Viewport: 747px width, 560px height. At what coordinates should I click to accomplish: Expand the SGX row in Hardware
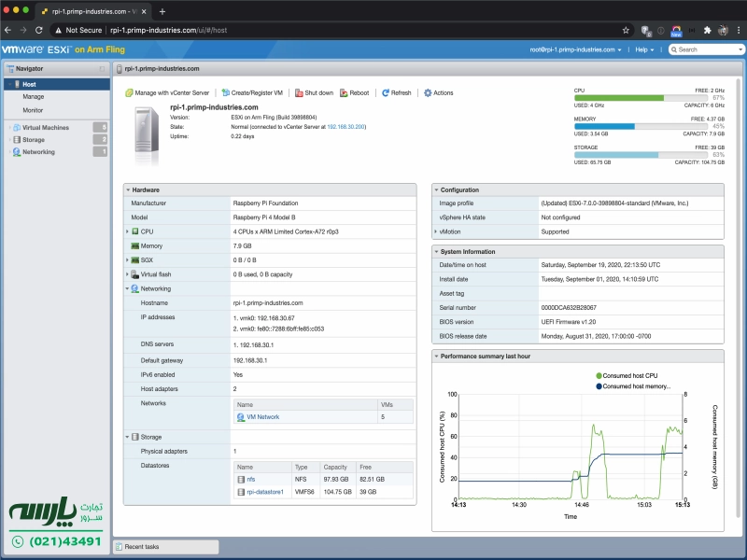[x=127, y=260]
